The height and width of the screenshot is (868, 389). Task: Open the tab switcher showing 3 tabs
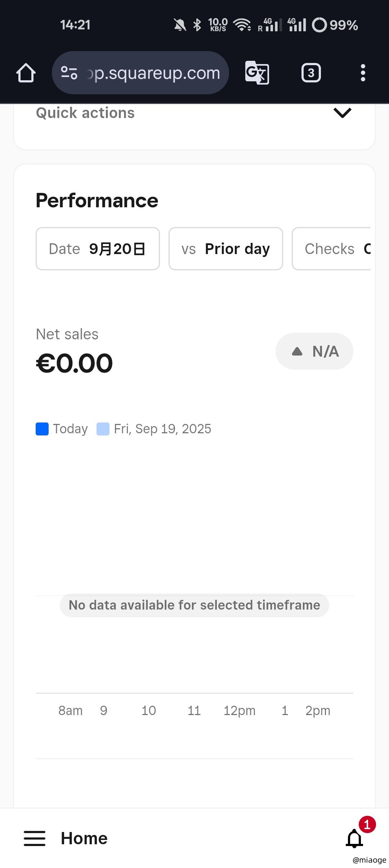pyautogui.click(x=311, y=73)
